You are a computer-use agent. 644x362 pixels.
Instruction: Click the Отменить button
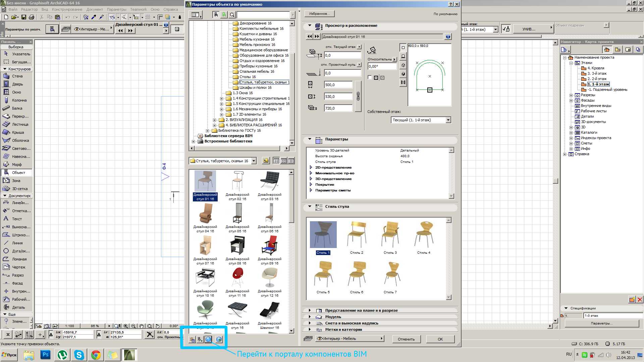[x=406, y=339]
